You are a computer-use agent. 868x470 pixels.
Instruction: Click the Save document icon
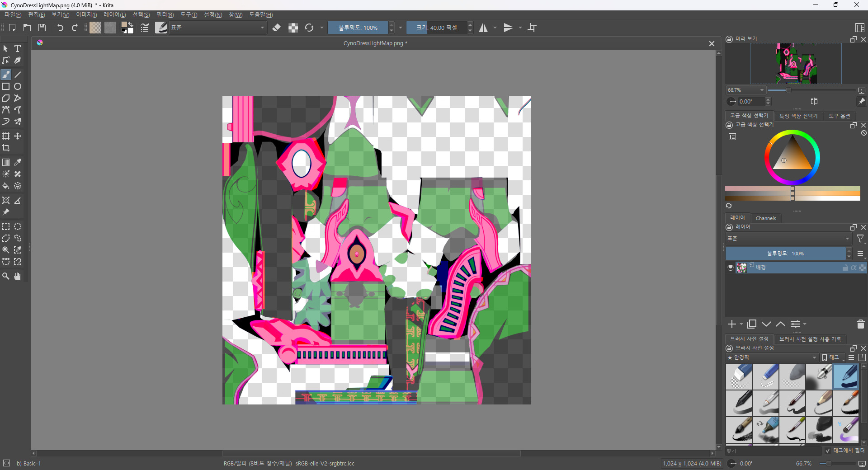42,28
